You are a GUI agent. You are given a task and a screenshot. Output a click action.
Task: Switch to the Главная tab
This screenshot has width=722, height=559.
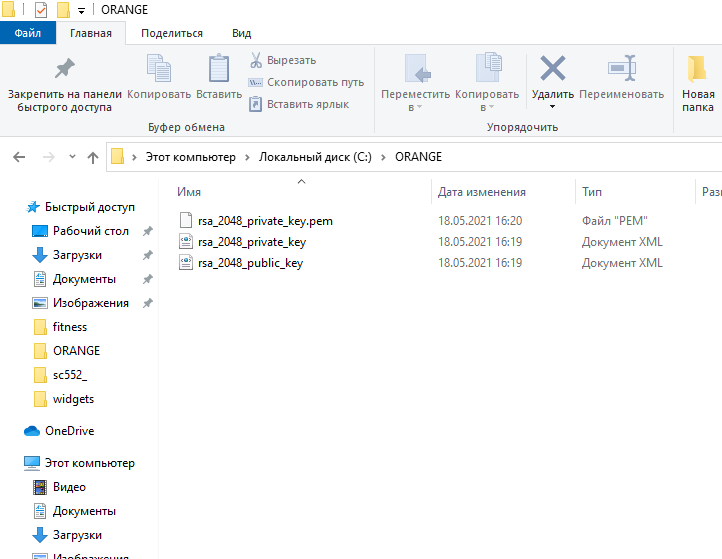coord(91,33)
